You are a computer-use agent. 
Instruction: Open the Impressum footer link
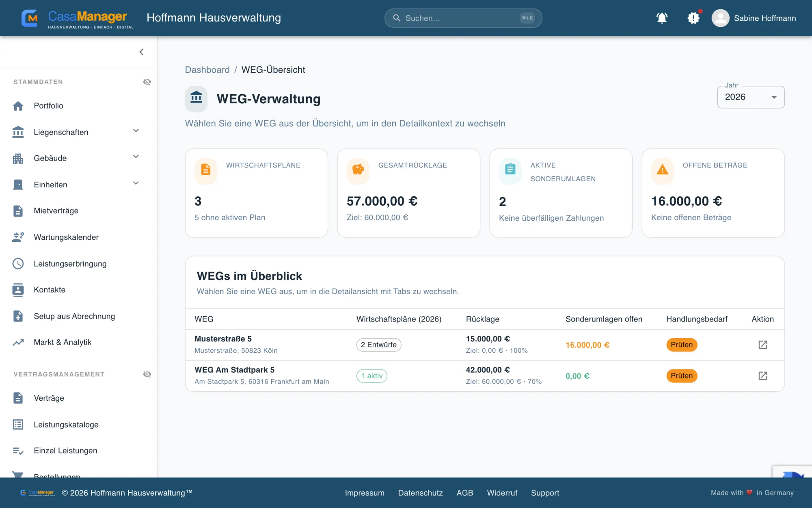(365, 493)
